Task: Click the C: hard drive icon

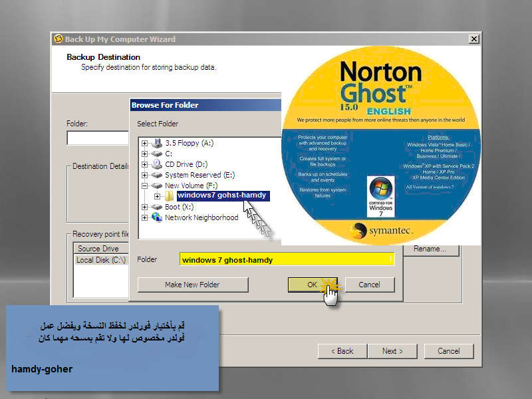Action: (157, 154)
